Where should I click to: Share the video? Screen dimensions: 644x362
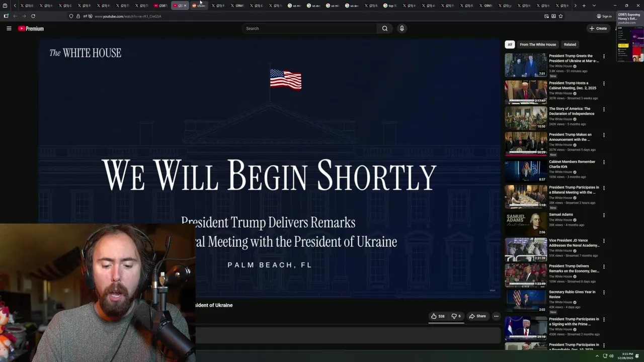[x=477, y=316]
